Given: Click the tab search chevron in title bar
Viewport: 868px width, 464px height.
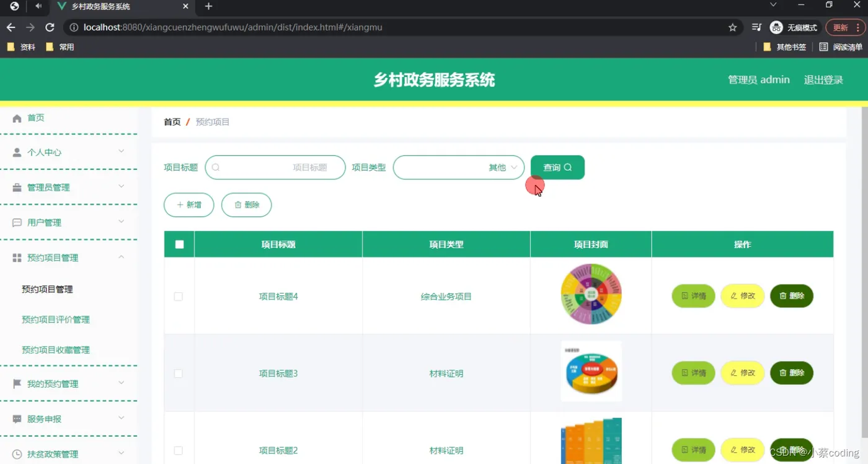Looking at the screenshot, I should point(773,5).
